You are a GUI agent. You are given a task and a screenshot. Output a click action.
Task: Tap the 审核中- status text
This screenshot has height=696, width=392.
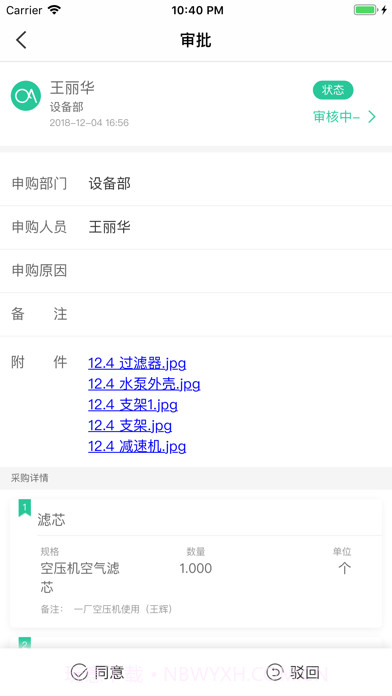(336, 117)
